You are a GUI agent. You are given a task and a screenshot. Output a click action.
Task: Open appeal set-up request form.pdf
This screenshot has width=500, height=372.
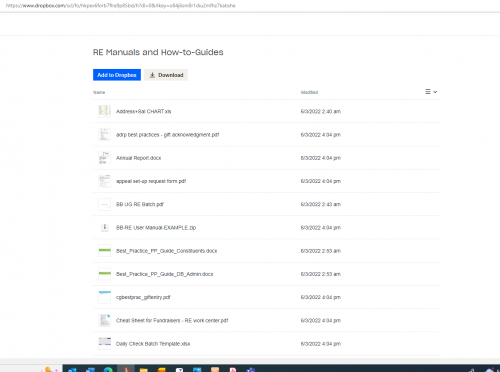tap(151, 181)
